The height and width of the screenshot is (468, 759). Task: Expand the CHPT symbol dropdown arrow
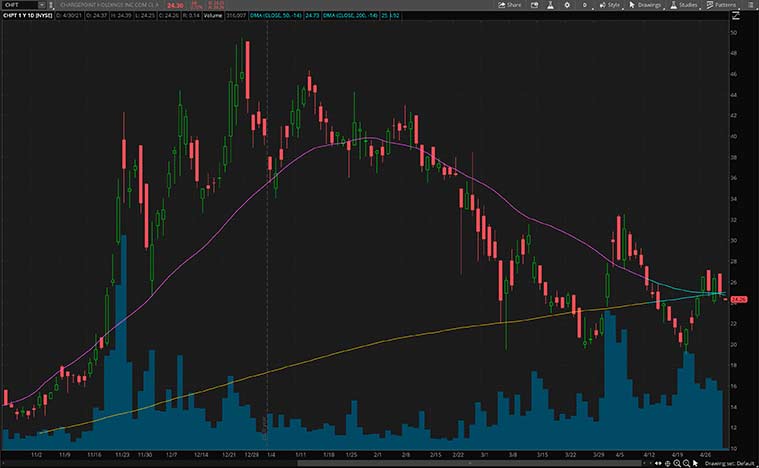coord(42,5)
